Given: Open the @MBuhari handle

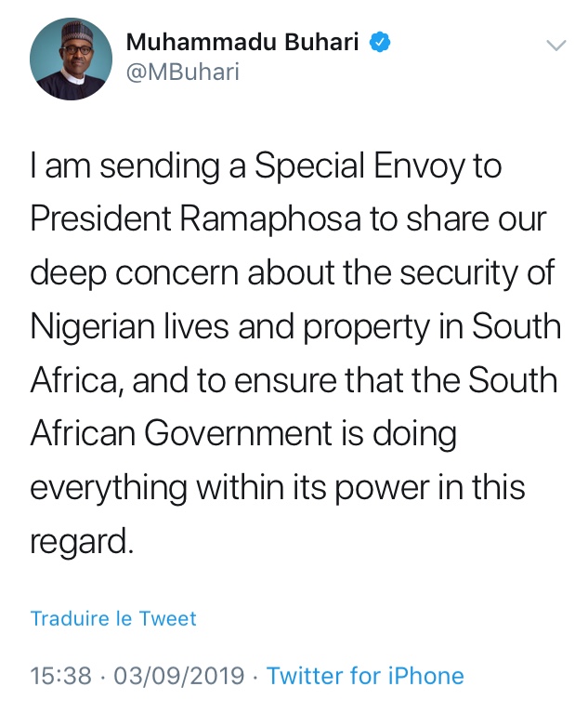Looking at the screenshot, I should click(x=182, y=72).
